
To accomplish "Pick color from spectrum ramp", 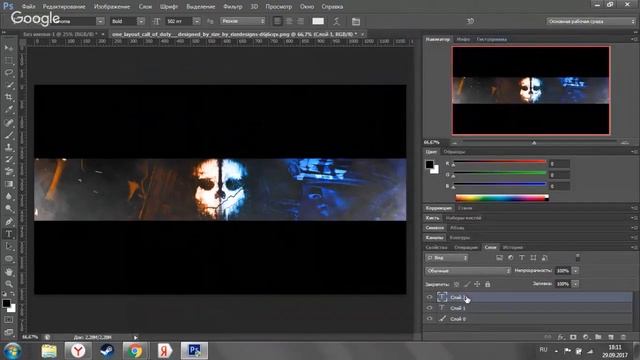I will (502, 198).
